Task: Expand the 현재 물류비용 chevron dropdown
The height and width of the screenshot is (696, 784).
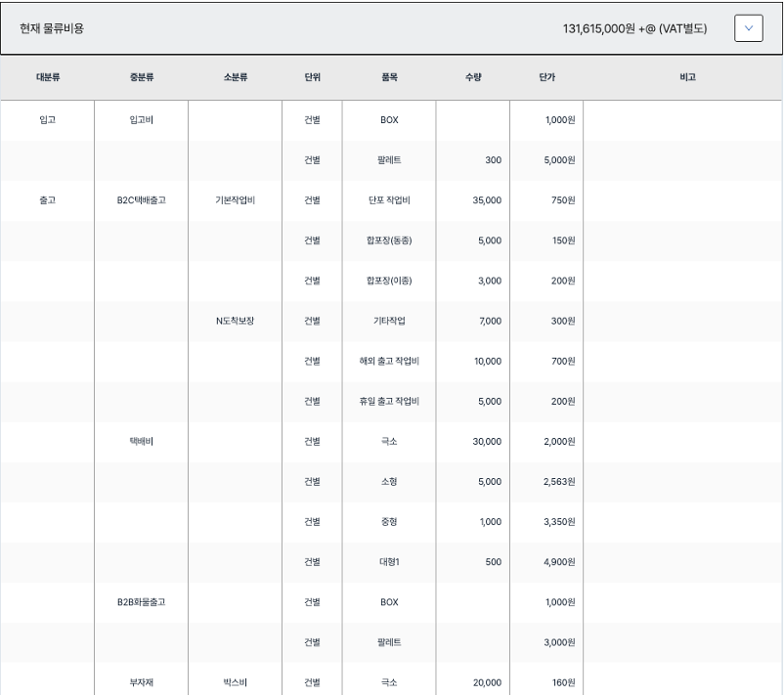Action: tap(748, 28)
